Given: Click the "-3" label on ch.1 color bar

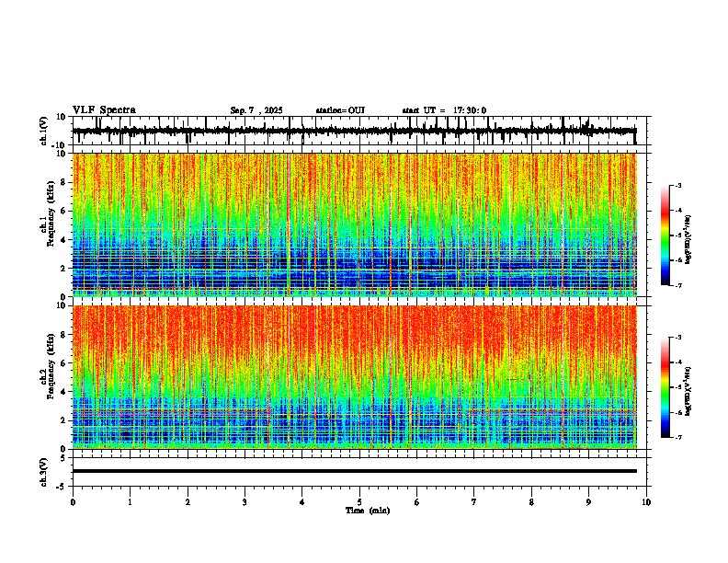Looking at the screenshot, I should click(x=677, y=185).
